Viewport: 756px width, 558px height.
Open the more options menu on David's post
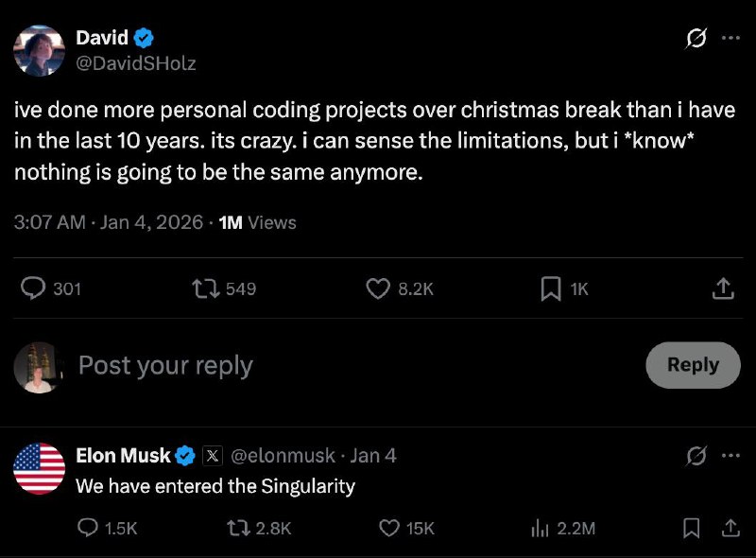[x=730, y=38]
